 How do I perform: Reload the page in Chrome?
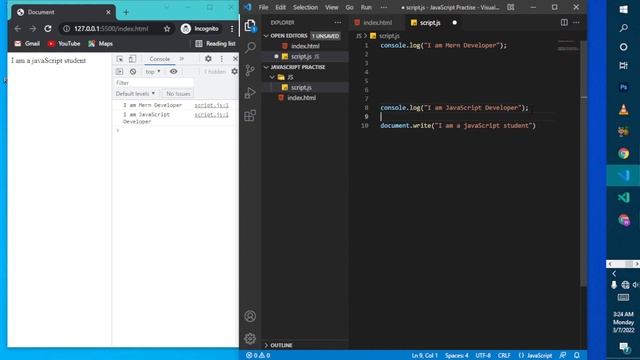point(48,29)
